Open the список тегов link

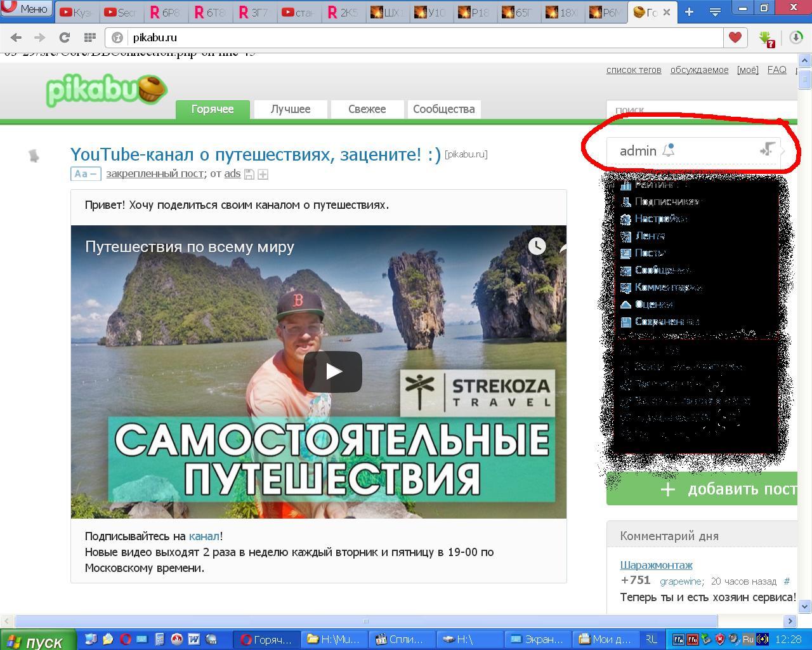click(x=633, y=70)
